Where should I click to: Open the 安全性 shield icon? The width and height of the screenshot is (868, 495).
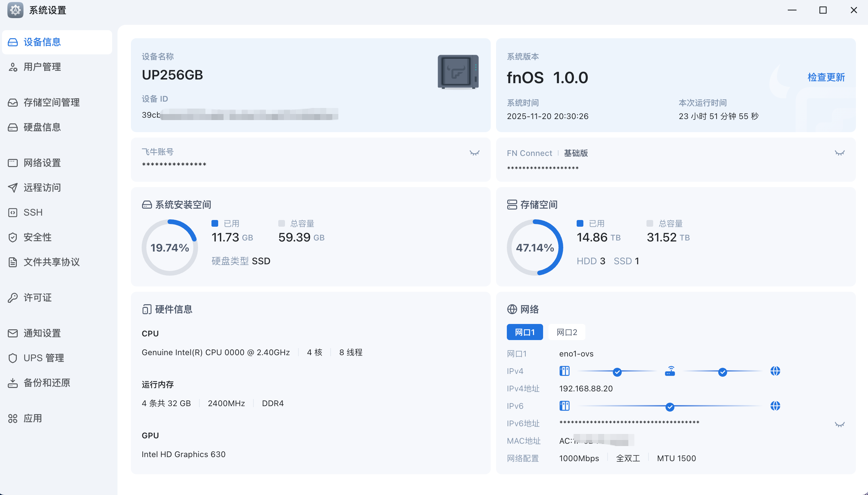[13, 237]
